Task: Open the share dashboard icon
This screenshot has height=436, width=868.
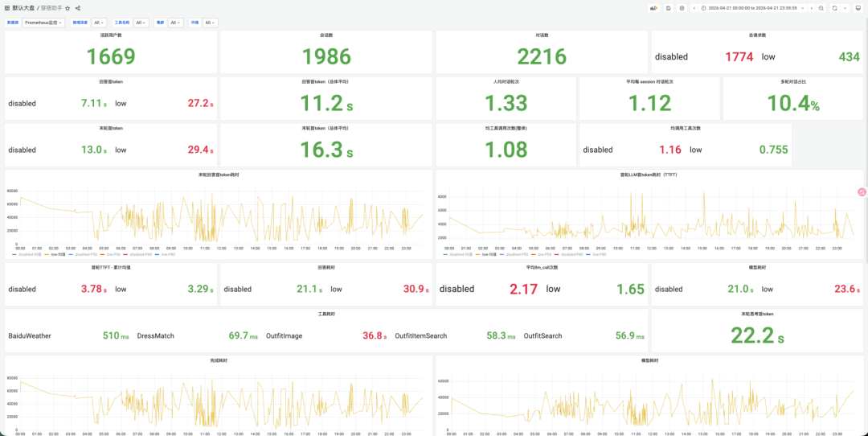Action: (77, 8)
